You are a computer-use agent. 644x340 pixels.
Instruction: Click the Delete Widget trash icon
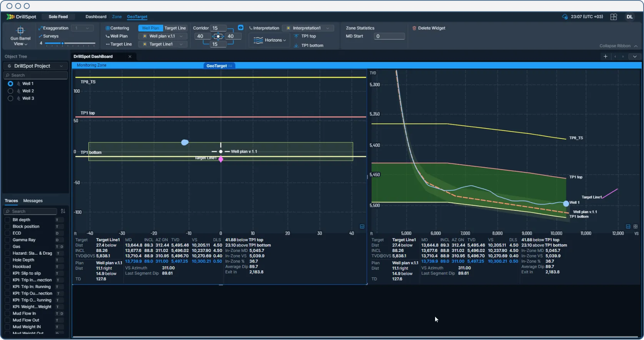tap(414, 28)
